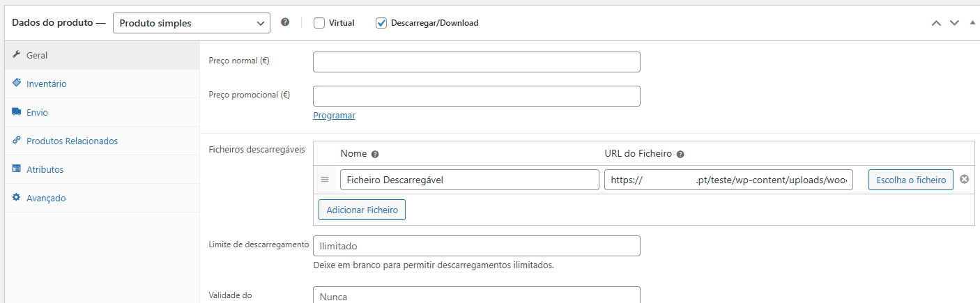This screenshot has width=980, height=303.
Task: Click the Atributos list icon
Action: [17, 169]
